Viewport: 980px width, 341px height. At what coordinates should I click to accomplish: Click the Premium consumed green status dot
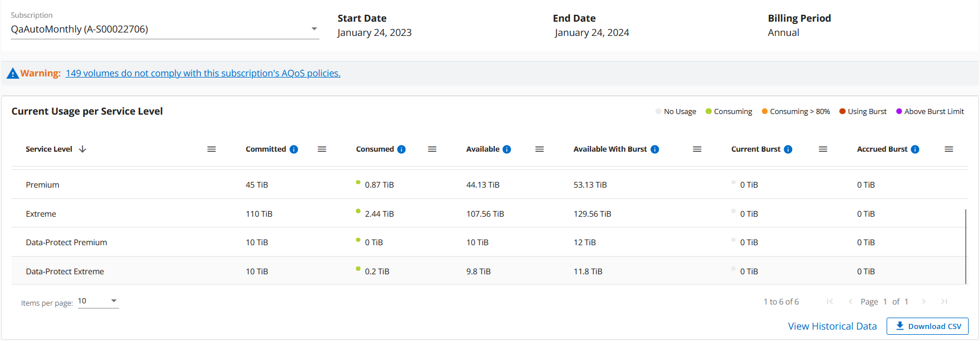coord(358,182)
